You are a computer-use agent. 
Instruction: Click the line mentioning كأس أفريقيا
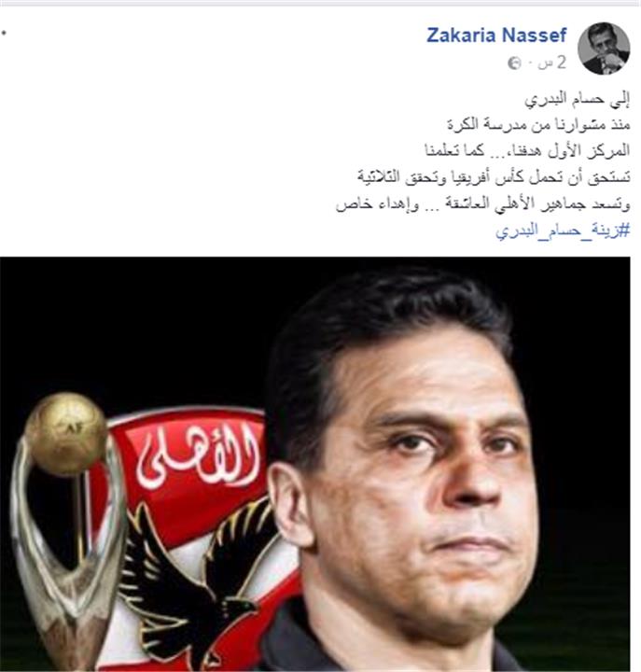coord(494,176)
